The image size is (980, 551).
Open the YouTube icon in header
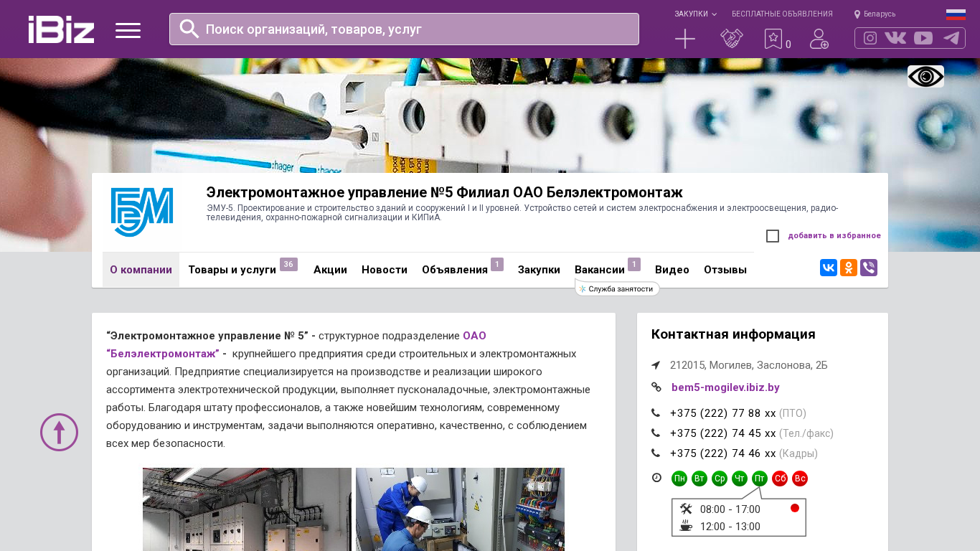point(923,38)
